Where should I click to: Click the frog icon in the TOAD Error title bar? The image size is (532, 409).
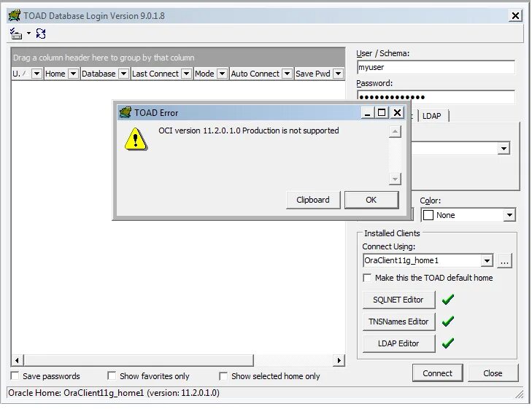coord(126,112)
